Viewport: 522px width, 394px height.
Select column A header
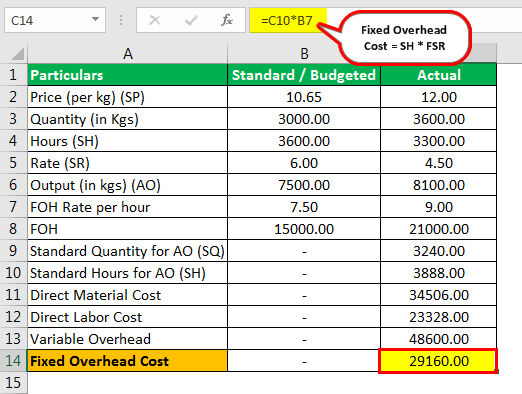[128, 54]
